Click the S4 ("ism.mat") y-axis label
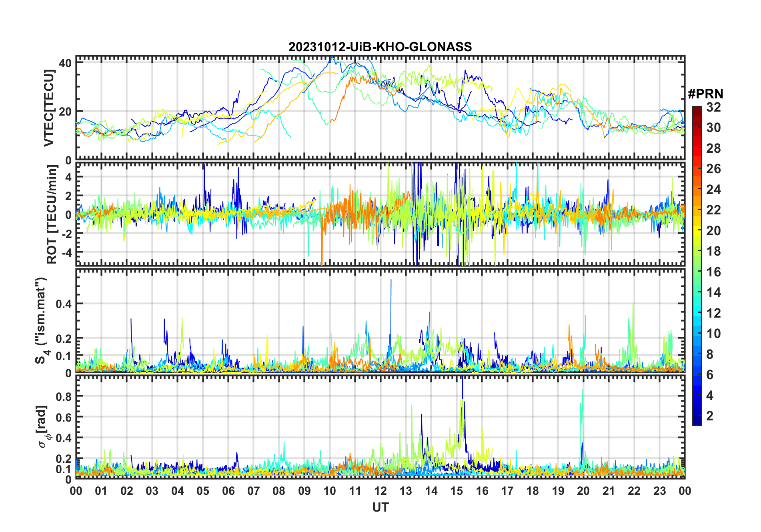 tap(42, 321)
